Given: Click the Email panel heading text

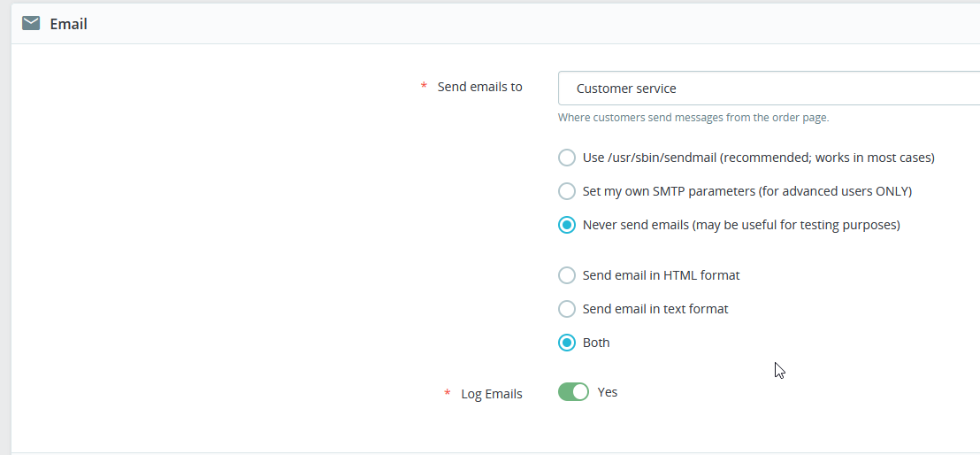Looking at the screenshot, I should pyautogui.click(x=68, y=24).
